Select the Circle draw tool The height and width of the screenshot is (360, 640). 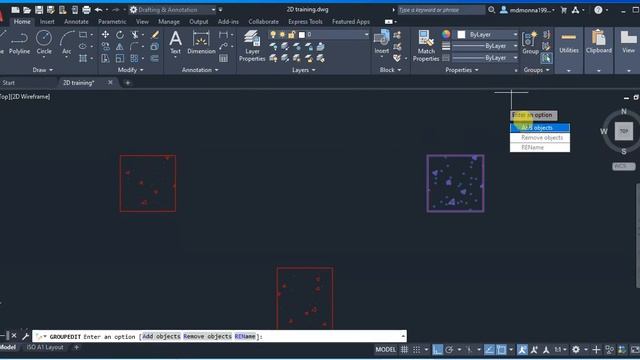44,43
